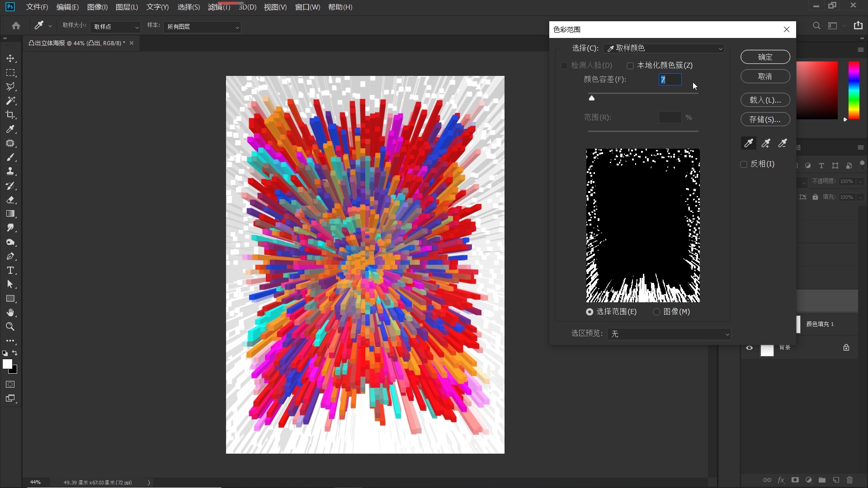
Task: Select the Hand tool
Action: [10, 313]
